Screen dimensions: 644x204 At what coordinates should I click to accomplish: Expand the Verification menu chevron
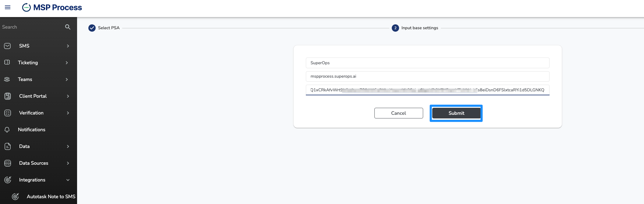point(68,113)
